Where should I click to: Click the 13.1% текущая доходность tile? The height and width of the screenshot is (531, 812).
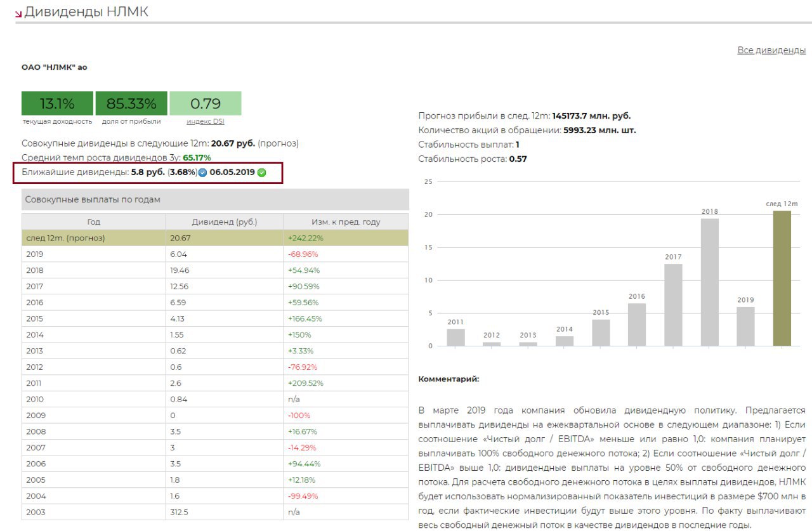[x=57, y=103]
